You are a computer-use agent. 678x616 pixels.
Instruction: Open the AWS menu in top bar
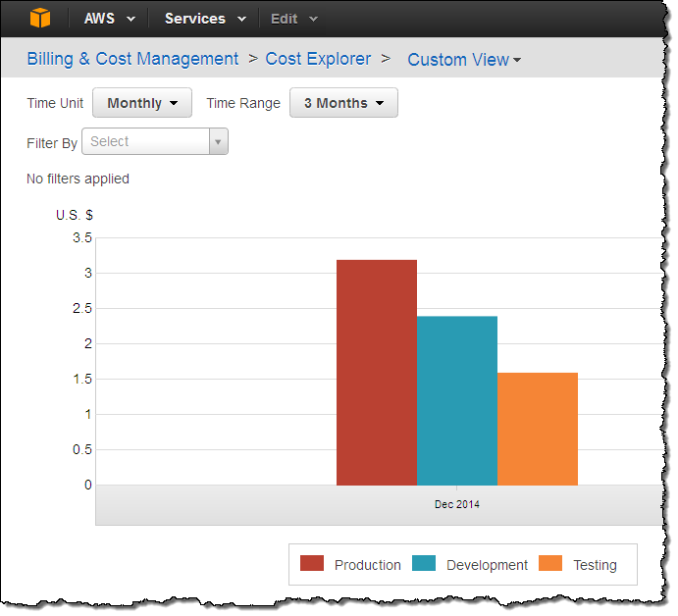109,19
